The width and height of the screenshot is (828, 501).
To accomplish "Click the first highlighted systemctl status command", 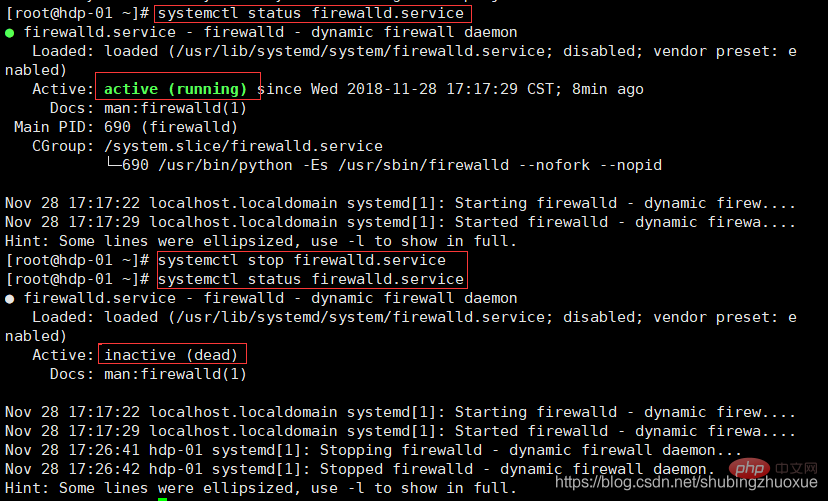I will [311, 13].
